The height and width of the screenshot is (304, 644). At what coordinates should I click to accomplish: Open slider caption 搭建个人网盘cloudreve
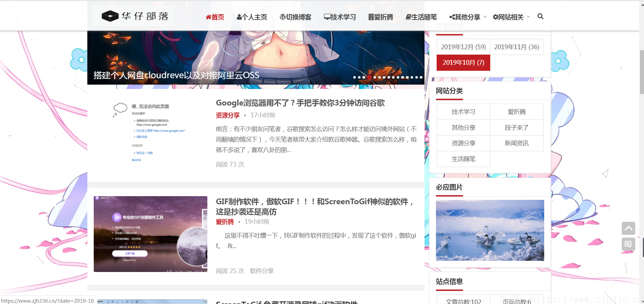coord(176,75)
